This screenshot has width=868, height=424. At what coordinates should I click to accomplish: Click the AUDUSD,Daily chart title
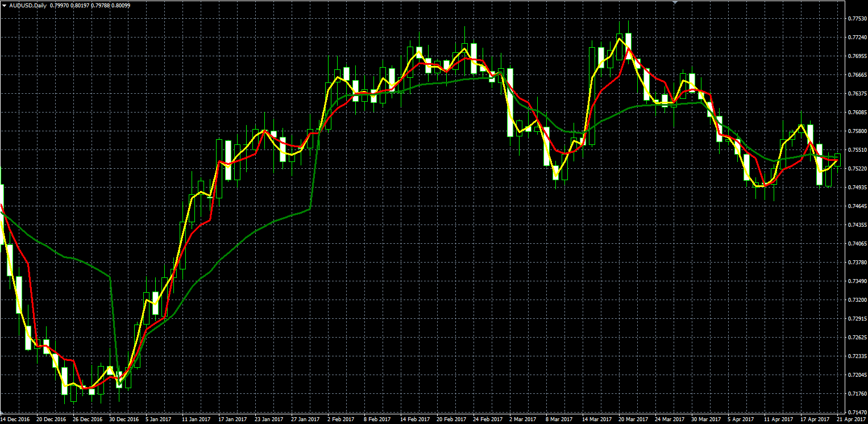(28, 5)
